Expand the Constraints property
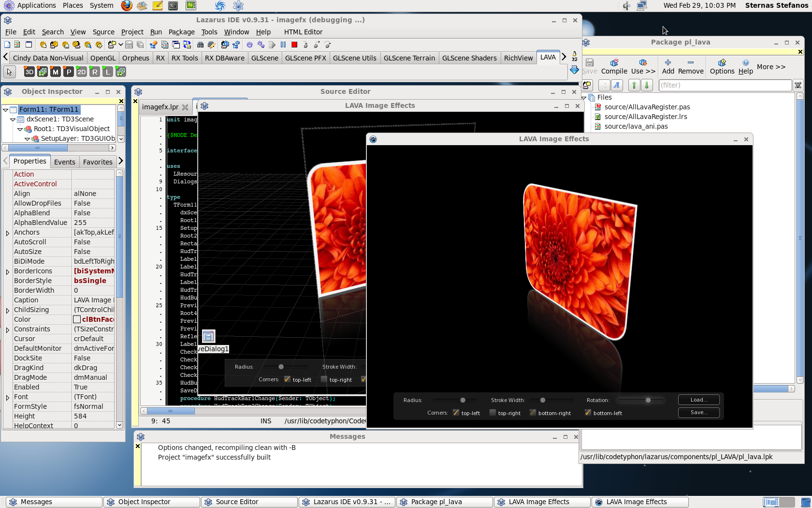The height and width of the screenshot is (508, 812). point(7,330)
